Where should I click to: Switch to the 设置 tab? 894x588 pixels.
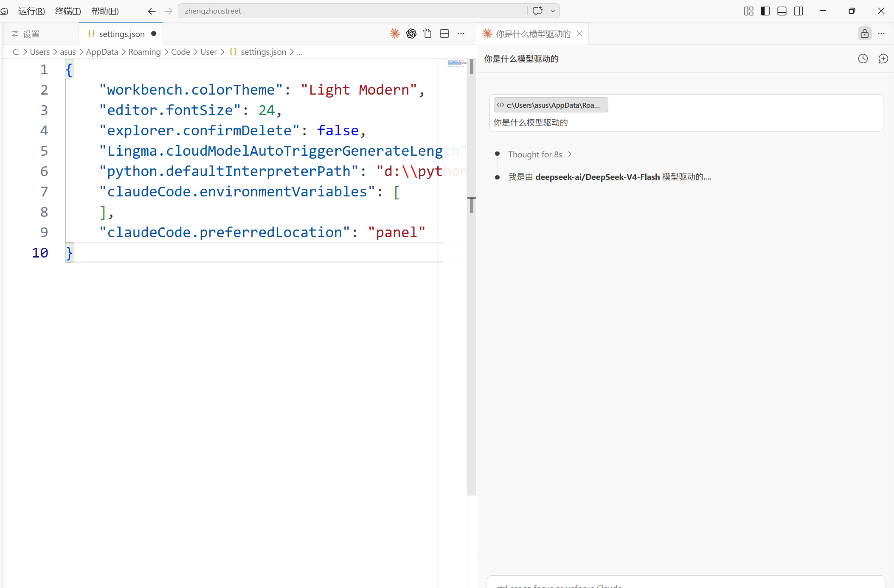31,34
